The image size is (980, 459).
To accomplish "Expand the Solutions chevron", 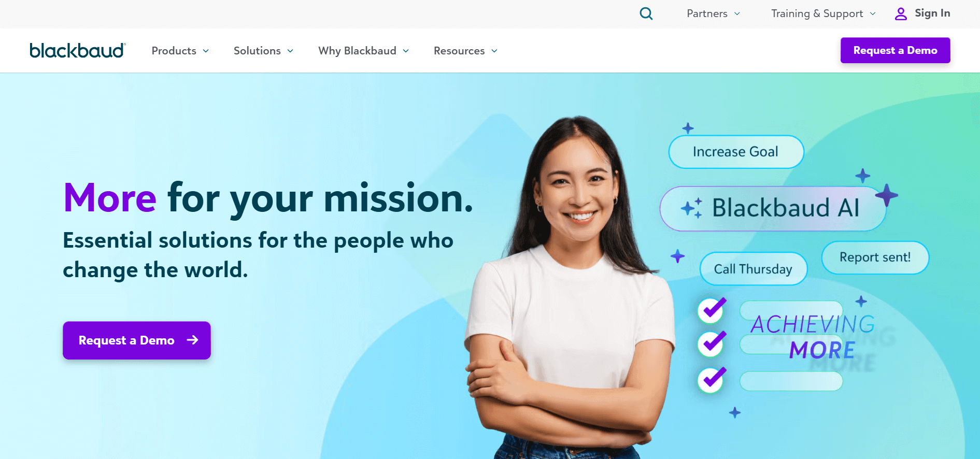I will pyautogui.click(x=290, y=51).
